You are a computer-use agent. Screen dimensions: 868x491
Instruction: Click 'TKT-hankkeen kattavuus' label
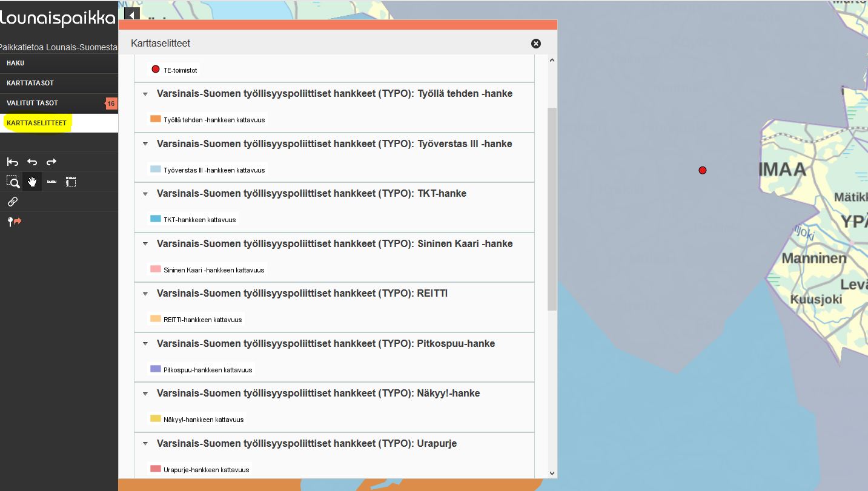(x=200, y=220)
